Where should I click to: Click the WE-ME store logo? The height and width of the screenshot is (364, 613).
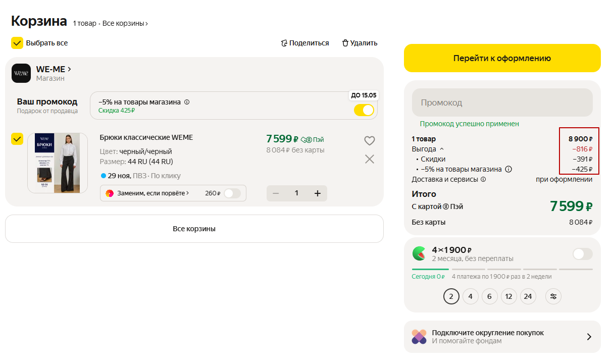pos(21,73)
